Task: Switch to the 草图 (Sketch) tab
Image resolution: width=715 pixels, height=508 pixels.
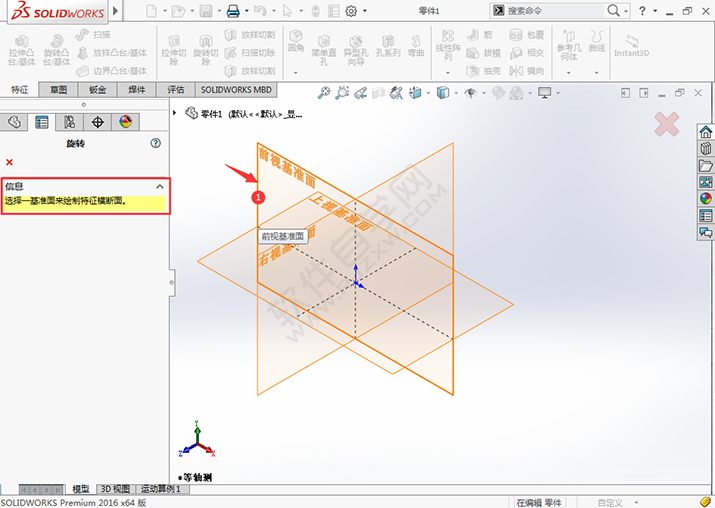Action: tap(58, 90)
